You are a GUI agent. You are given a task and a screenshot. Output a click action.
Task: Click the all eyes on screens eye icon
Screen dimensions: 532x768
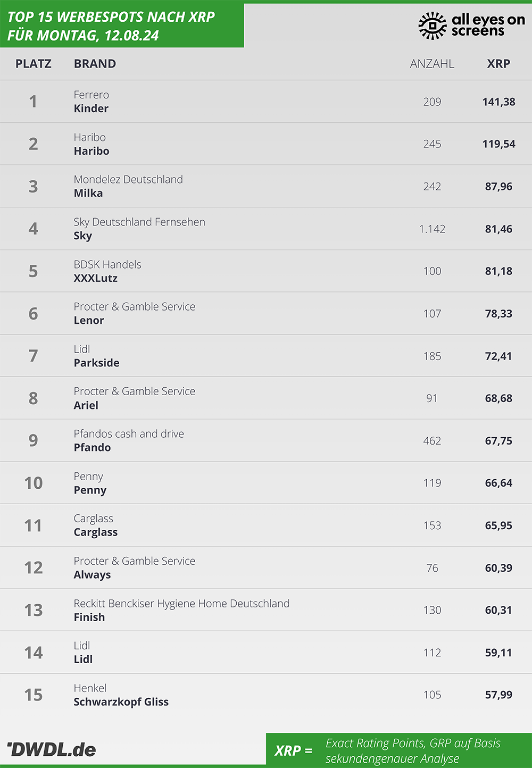pyautogui.click(x=433, y=26)
